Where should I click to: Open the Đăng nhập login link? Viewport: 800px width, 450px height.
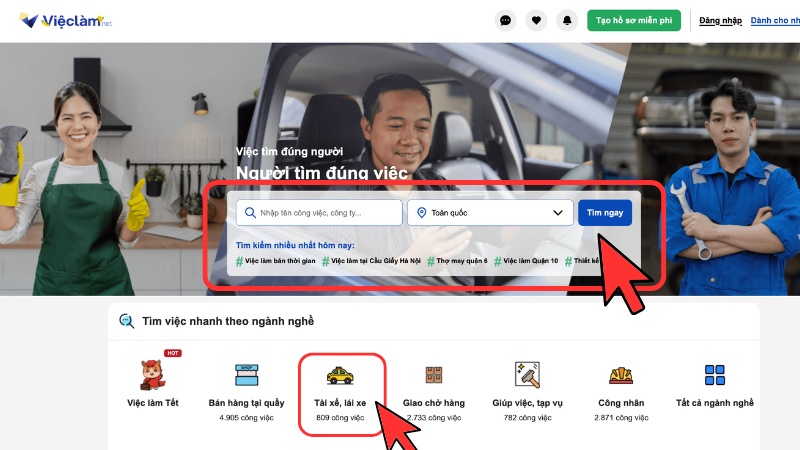[x=720, y=20]
